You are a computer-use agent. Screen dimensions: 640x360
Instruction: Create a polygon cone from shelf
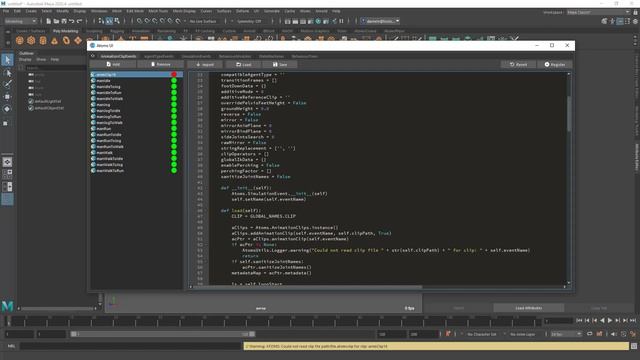(54, 40)
